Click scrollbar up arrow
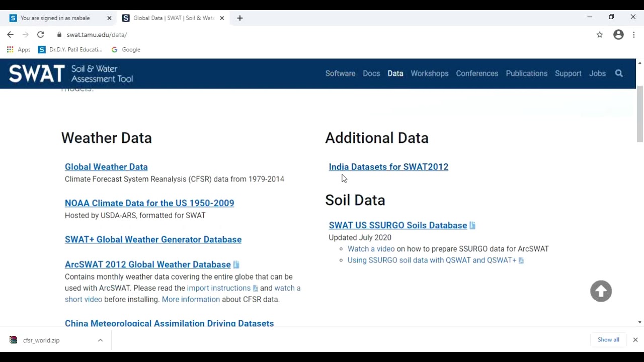The height and width of the screenshot is (362, 644). [x=639, y=62]
